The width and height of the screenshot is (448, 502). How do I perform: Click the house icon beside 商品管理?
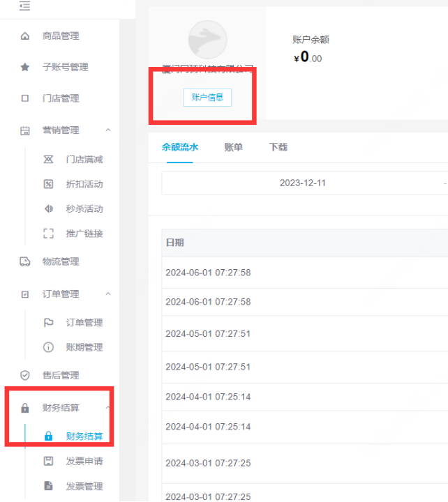25,36
